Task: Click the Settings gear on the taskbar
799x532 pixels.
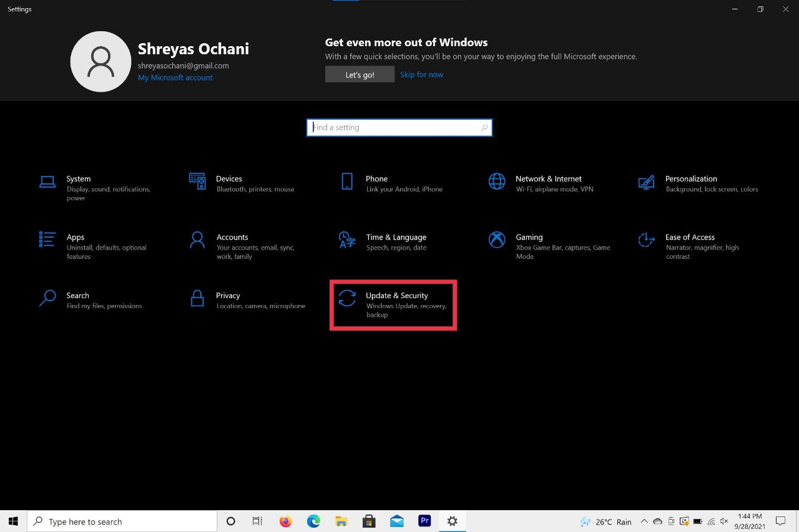Action: (x=453, y=521)
